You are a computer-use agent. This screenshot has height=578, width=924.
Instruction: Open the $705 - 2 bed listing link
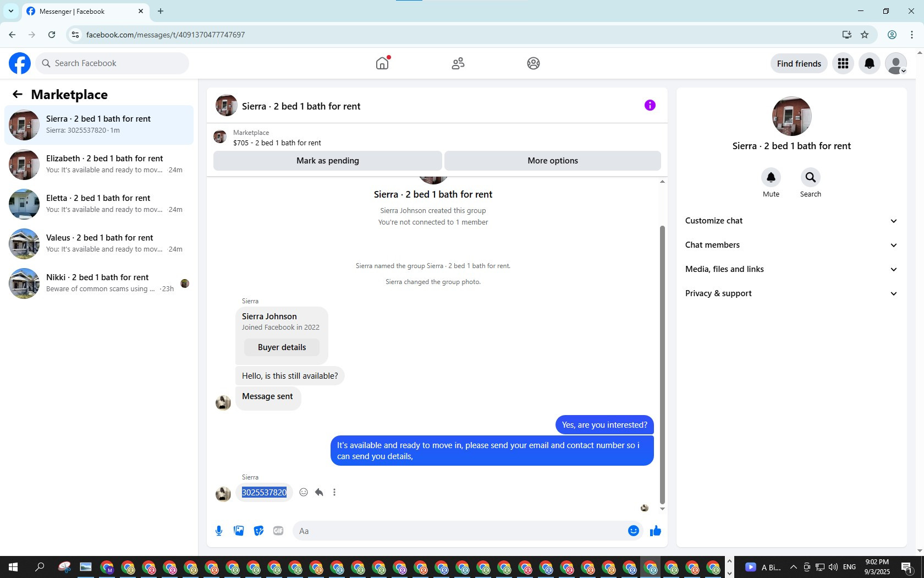click(277, 143)
